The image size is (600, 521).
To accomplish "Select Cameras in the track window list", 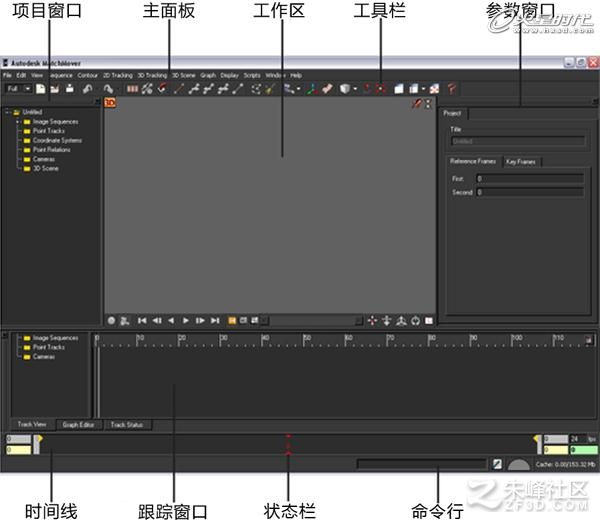I will [44, 357].
